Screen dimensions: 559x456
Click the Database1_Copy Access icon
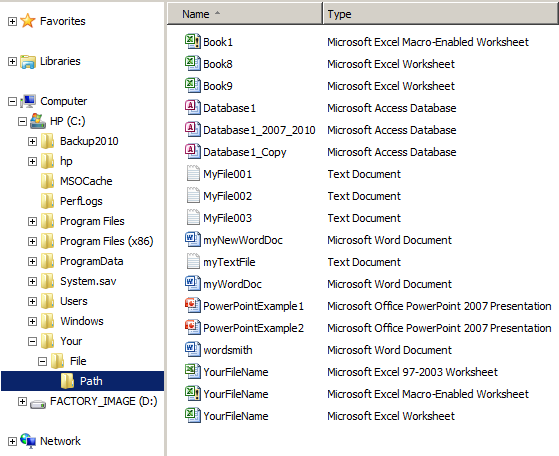point(193,152)
